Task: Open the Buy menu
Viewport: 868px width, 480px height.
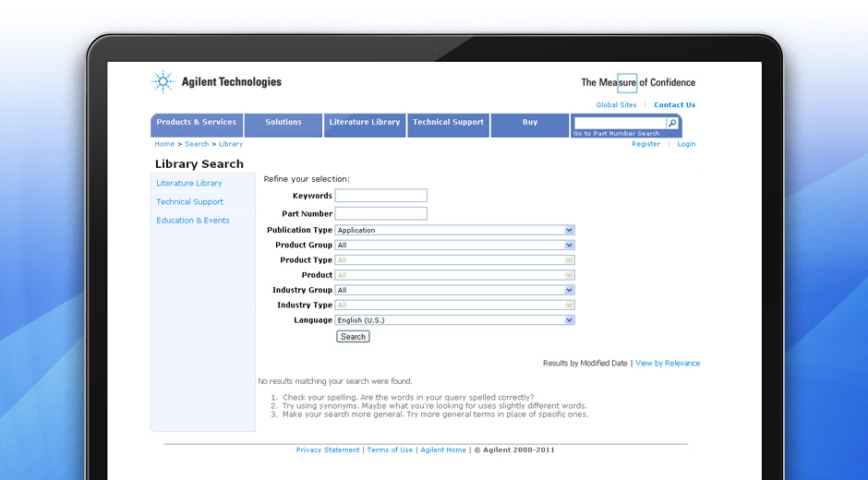Action: point(530,126)
